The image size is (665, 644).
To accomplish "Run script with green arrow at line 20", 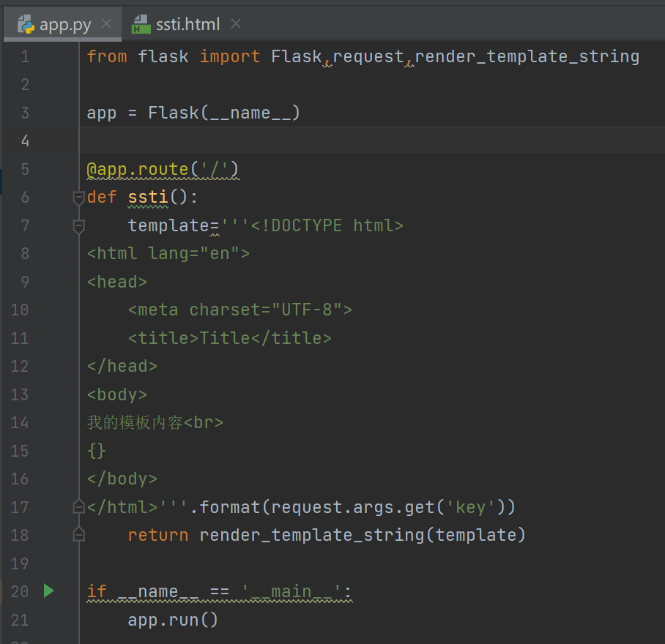I will point(49,591).
